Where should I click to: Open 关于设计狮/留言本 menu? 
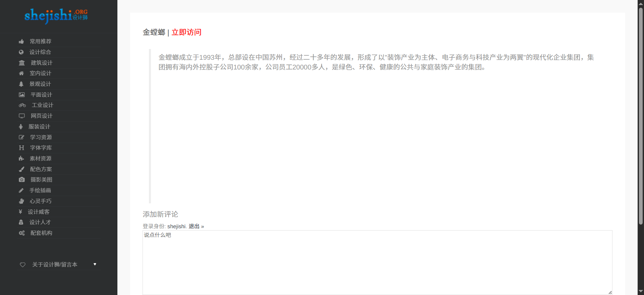point(55,264)
